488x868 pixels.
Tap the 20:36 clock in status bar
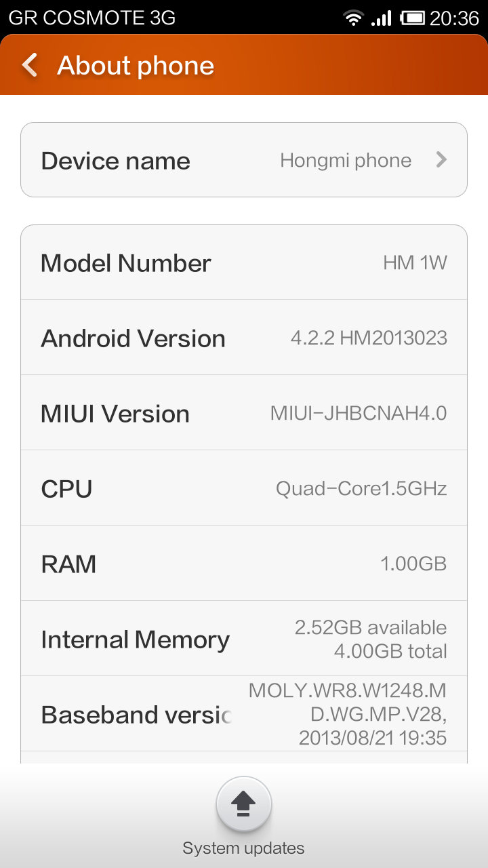click(454, 18)
